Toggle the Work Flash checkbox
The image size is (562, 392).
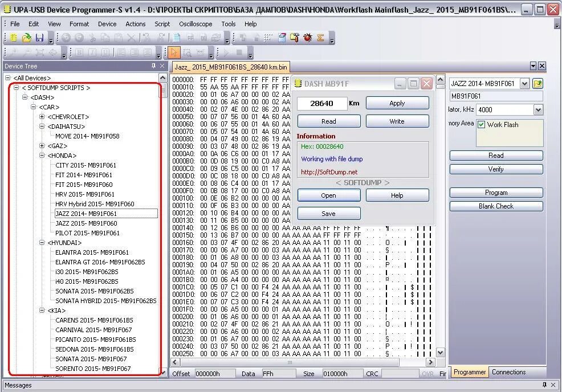pyautogui.click(x=482, y=125)
